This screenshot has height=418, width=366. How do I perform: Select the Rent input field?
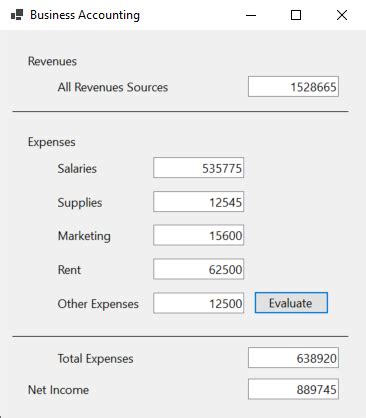click(x=199, y=269)
